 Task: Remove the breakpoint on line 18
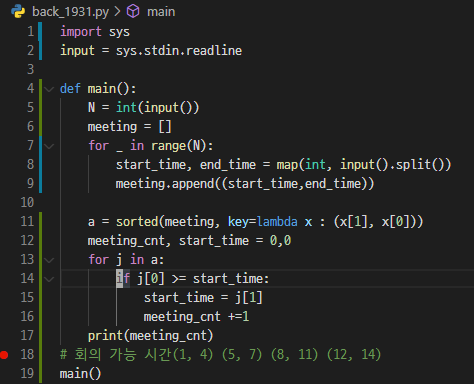tap(4, 355)
